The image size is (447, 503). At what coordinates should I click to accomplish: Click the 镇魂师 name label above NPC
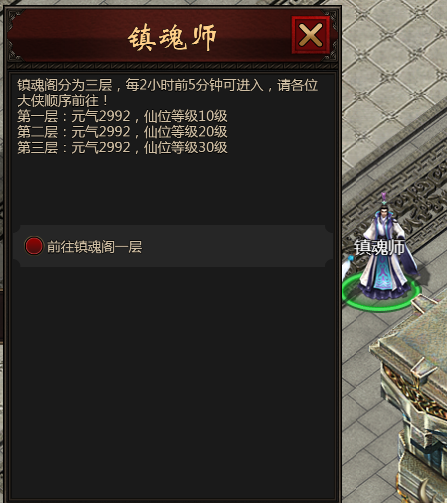379,247
